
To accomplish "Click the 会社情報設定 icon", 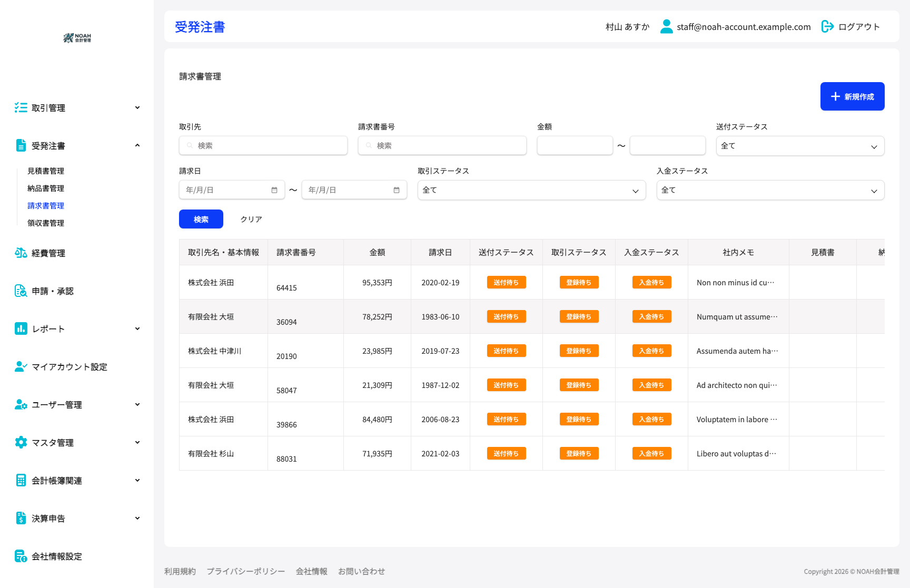I will coord(21,556).
